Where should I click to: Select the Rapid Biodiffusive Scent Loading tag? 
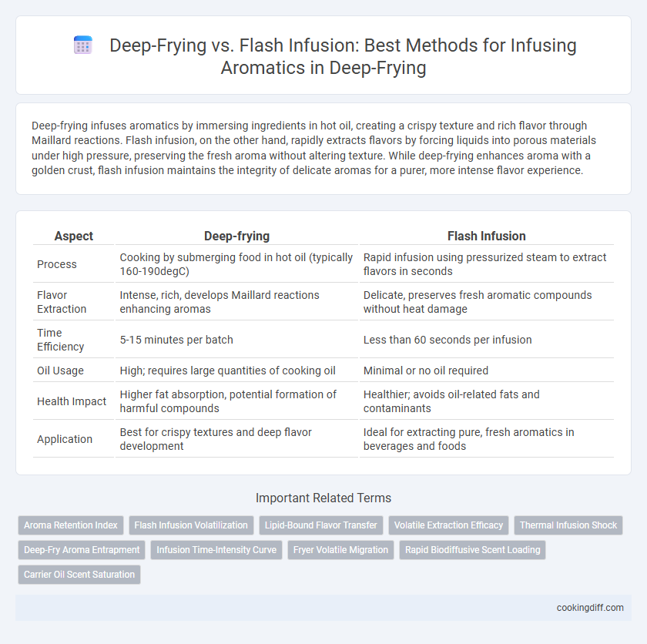click(472, 550)
